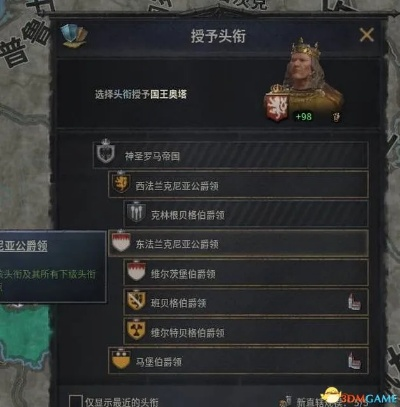
Task: Click the church icon on the 班贝格伯爵领 row
Action: [354, 302]
